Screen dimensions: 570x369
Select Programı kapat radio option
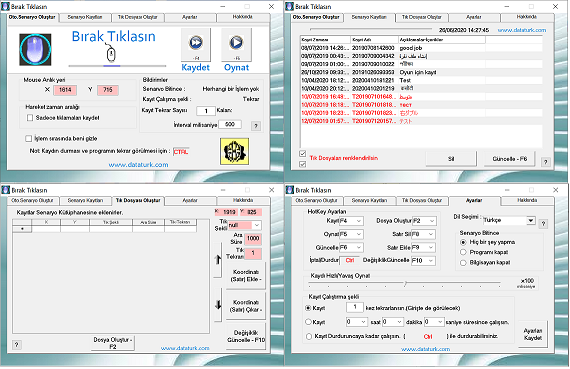coord(463,252)
